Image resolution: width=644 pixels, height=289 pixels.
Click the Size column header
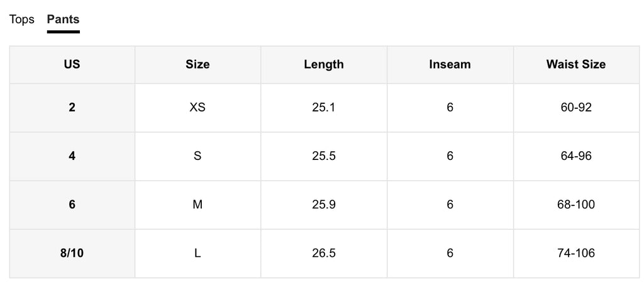(197, 64)
